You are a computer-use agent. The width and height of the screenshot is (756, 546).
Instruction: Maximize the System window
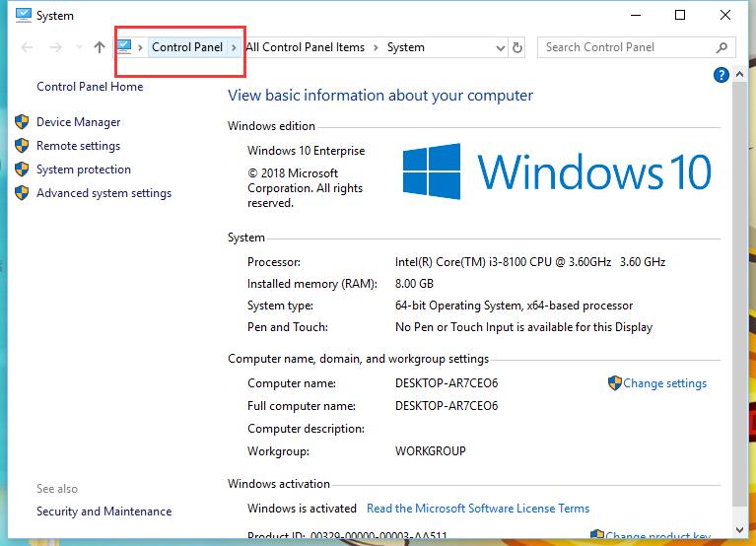click(680, 16)
